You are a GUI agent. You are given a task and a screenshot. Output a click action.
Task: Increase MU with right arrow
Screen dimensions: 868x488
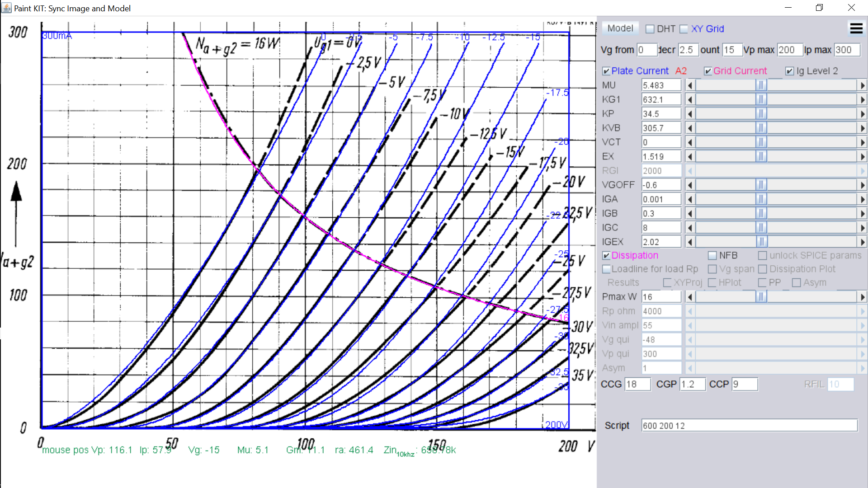[862, 85]
